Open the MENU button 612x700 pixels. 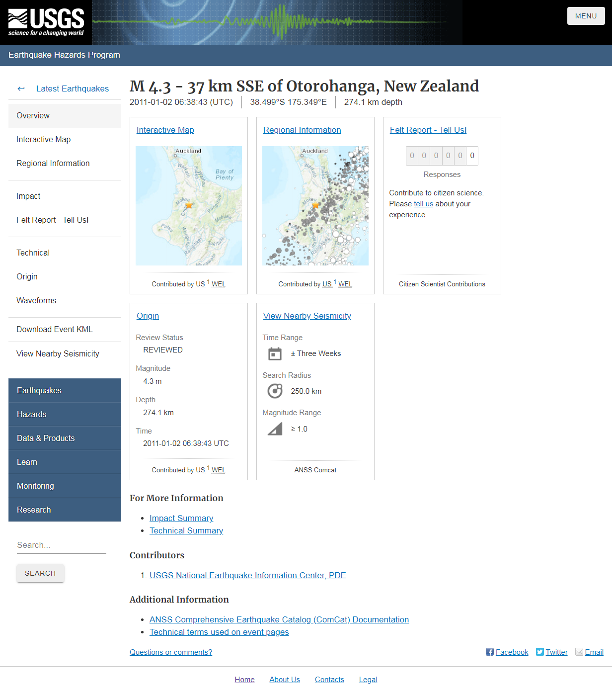pos(586,16)
